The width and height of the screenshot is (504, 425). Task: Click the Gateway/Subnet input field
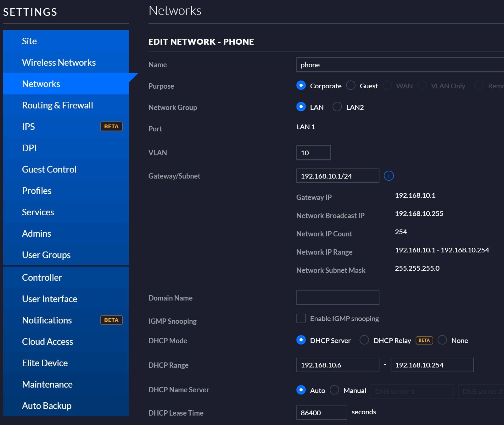338,176
